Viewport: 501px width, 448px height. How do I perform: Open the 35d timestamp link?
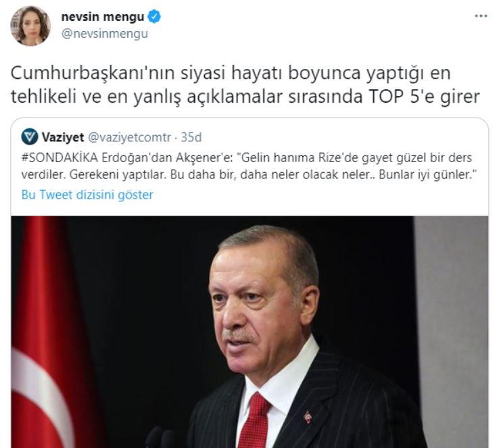tap(191, 137)
